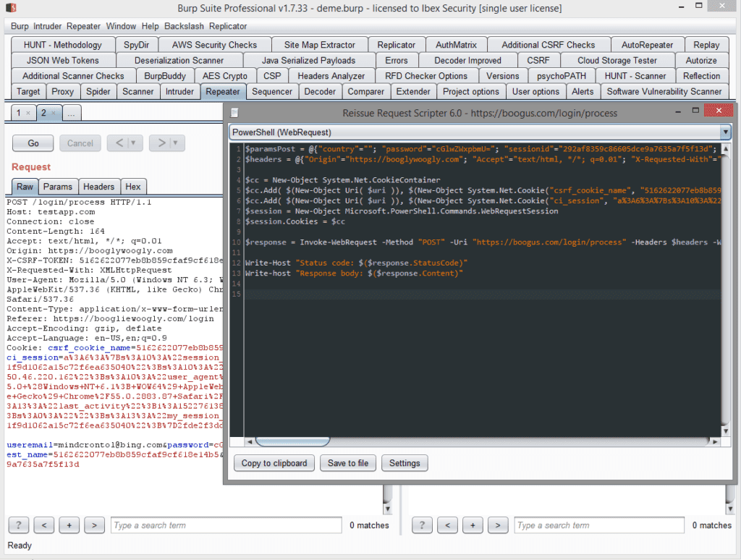Open the JSON Web Tokens tab

[63, 61]
